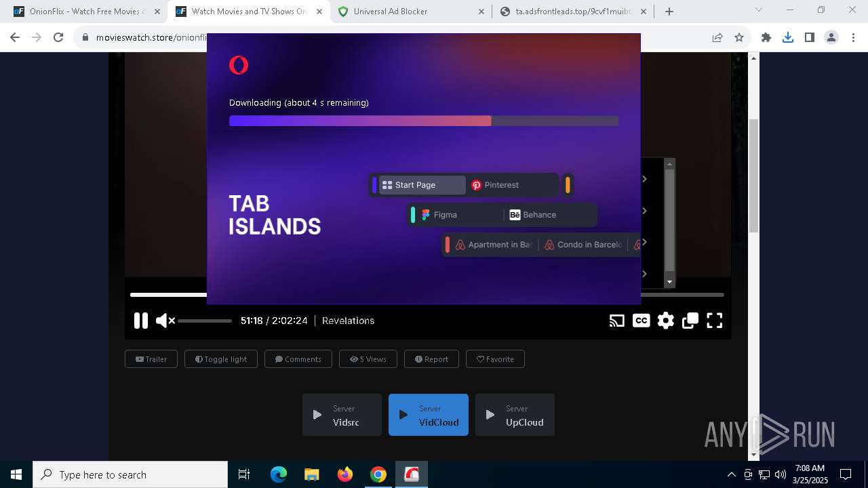The width and height of the screenshot is (868, 488).
Task: Click the page vertical scrollbar thumb
Action: click(x=753, y=176)
